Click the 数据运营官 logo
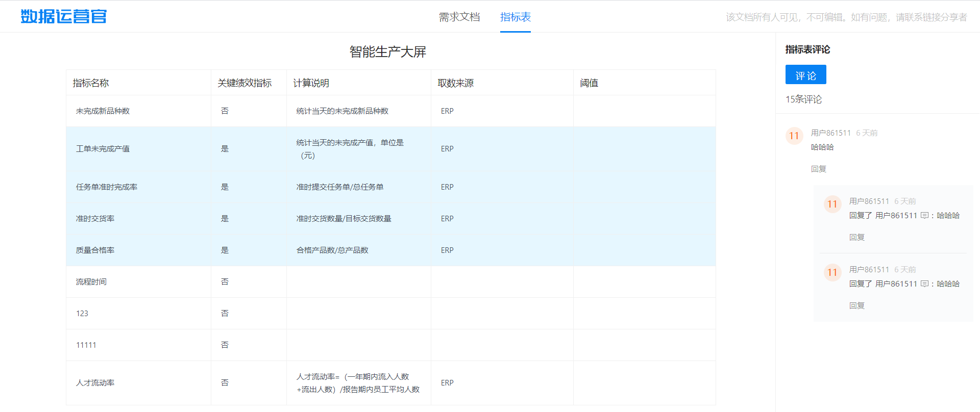The image size is (980, 412). pos(64,16)
